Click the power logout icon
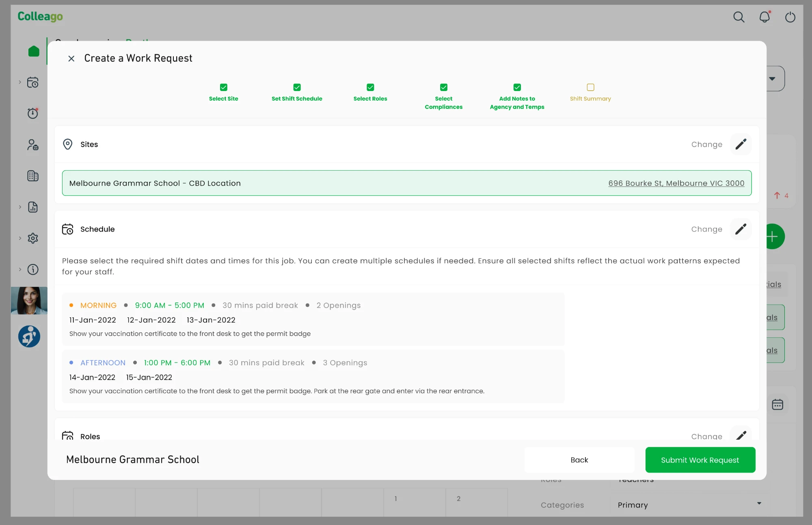Screen dimensions: 812x525 click(790, 17)
